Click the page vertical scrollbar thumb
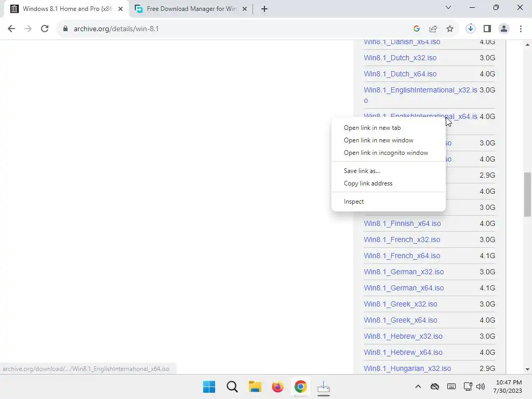Screen dimensions: 532x399 527,194
